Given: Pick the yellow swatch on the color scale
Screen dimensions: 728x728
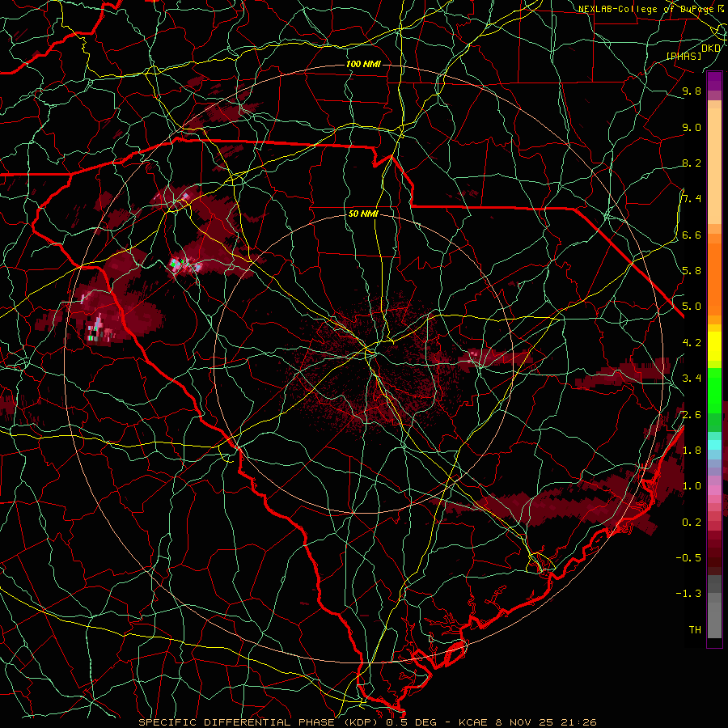Looking at the screenshot, I should (714, 346).
